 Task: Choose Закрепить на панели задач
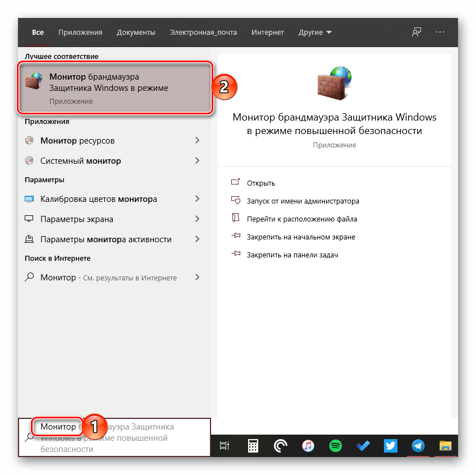pyautogui.click(x=292, y=255)
